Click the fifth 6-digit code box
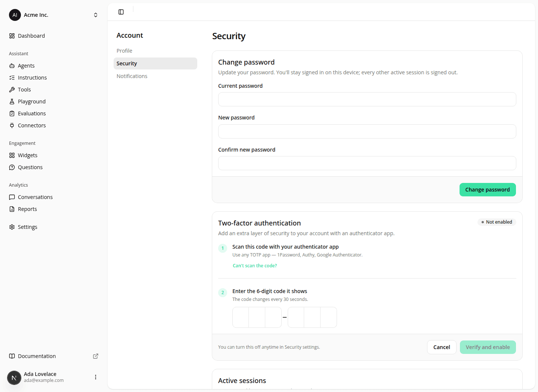 (x=312, y=317)
